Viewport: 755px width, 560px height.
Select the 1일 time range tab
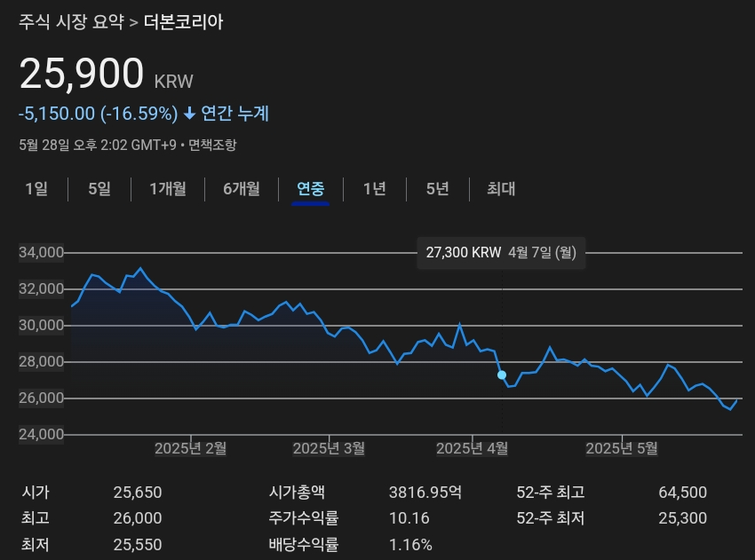tap(36, 189)
